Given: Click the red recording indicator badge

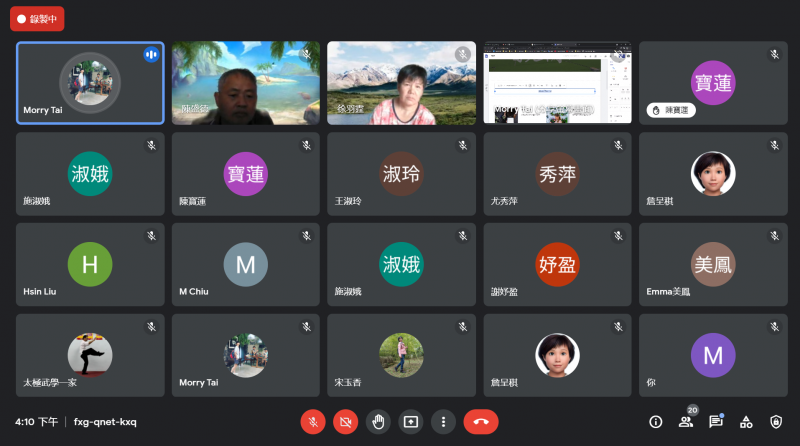Looking at the screenshot, I should (37, 19).
